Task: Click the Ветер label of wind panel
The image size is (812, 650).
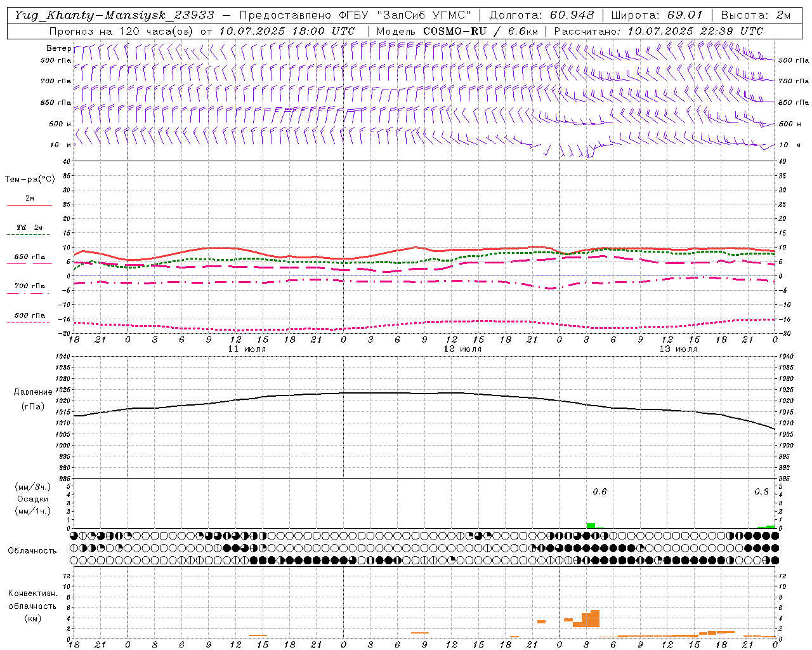Action: [59, 48]
